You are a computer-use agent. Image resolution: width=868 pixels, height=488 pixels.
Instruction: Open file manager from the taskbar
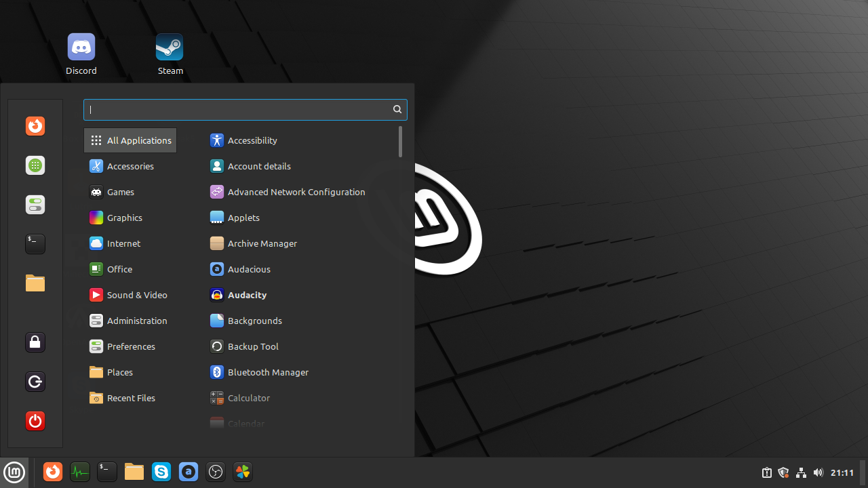tap(134, 472)
